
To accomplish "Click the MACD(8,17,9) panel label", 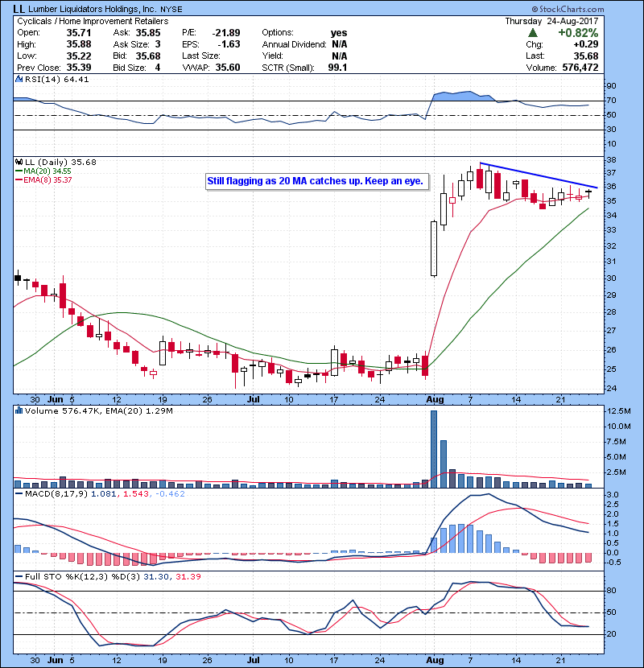I will [x=56, y=494].
